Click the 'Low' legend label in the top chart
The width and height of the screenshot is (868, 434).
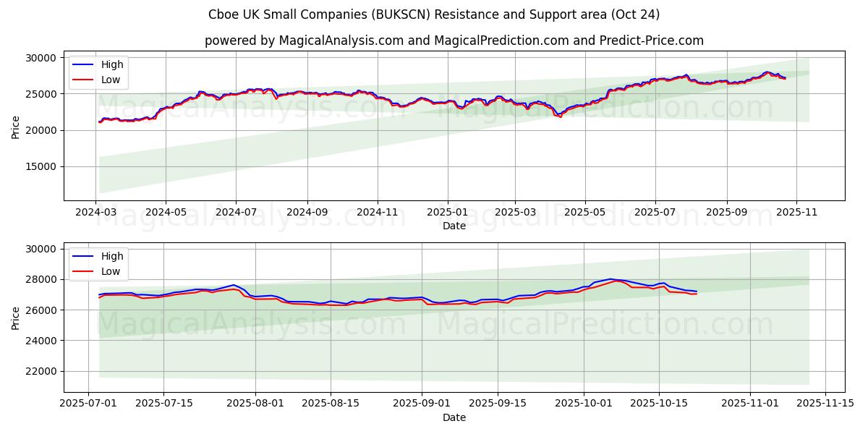click(x=111, y=80)
